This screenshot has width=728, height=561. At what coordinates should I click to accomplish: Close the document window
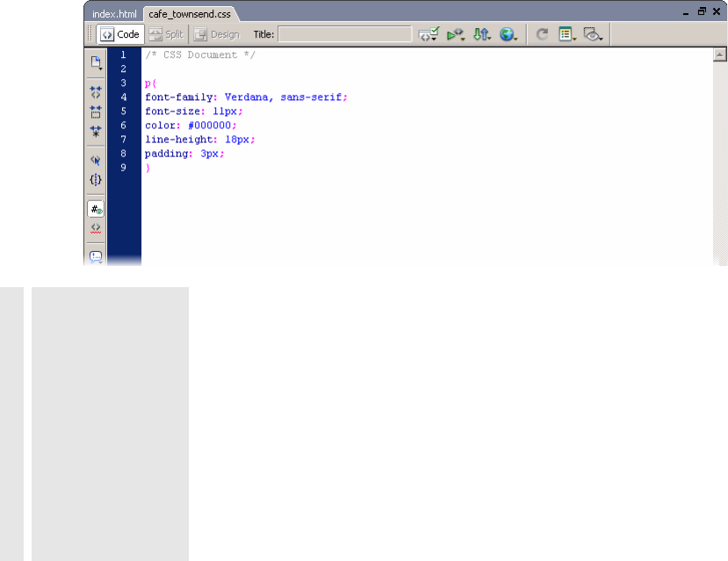[x=717, y=11]
